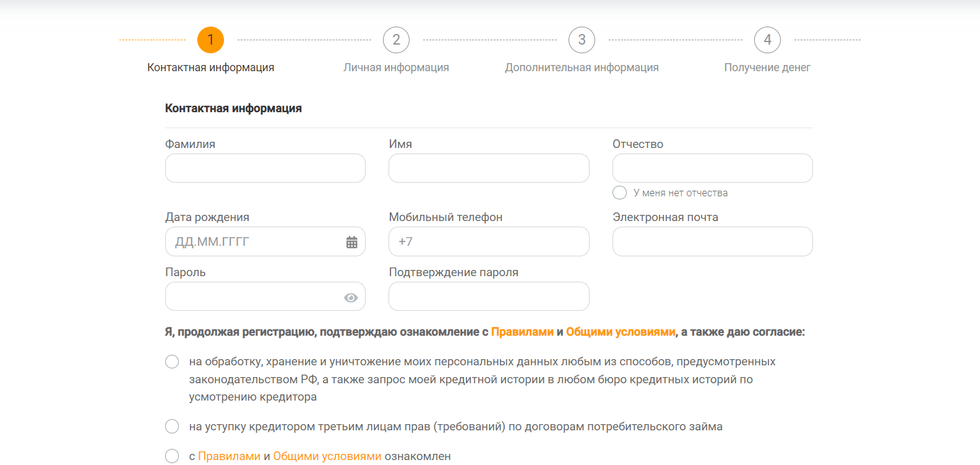Viewport: 980px width, 465px height.
Task: Click the 'Мобильный телефон' field label
Action: tap(445, 217)
